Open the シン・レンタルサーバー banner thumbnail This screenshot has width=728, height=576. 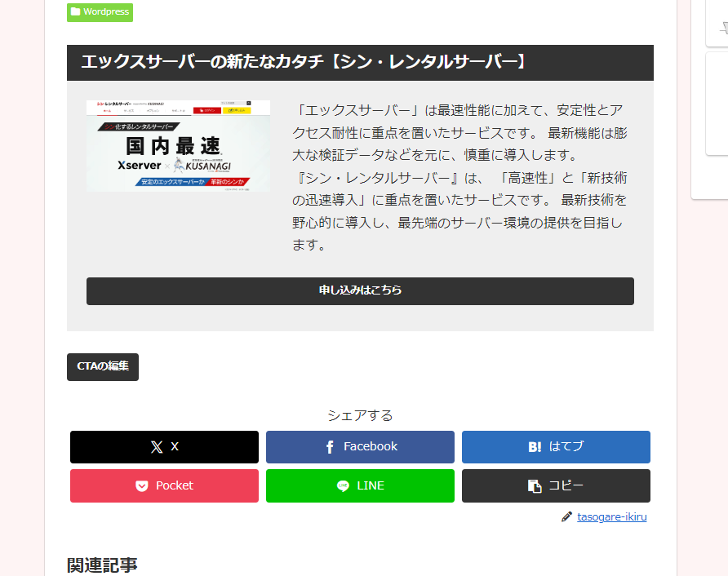pyautogui.click(x=178, y=146)
